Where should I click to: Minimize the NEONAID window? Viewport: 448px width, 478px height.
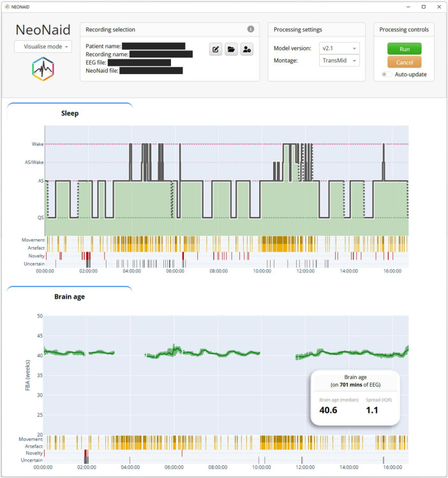coord(408,7)
